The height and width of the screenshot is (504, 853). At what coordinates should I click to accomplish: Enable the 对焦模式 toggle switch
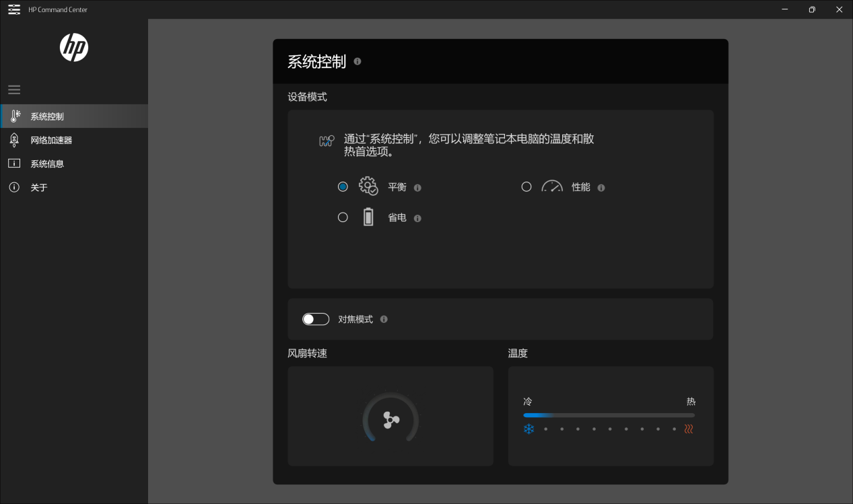(315, 319)
